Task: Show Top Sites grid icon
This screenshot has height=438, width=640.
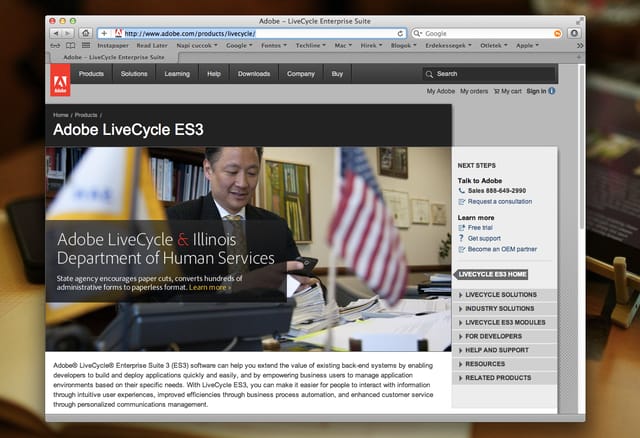Action: pyautogui.click(x=86, y=45)
